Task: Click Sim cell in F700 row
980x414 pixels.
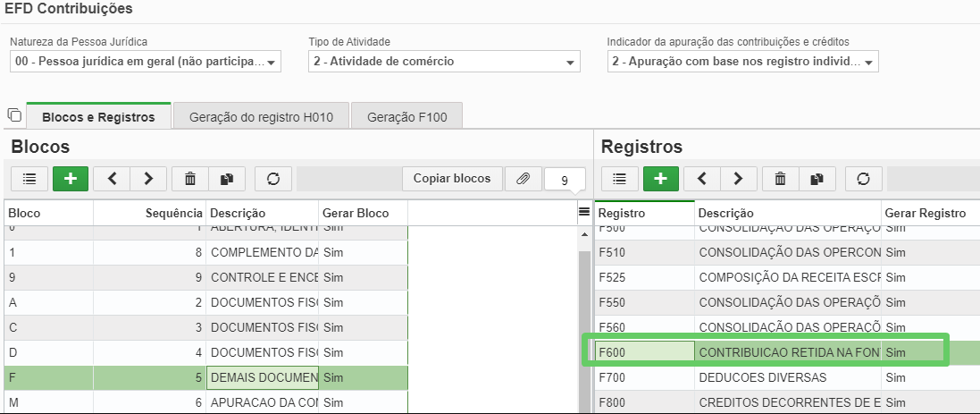Action: click(930, 377)
